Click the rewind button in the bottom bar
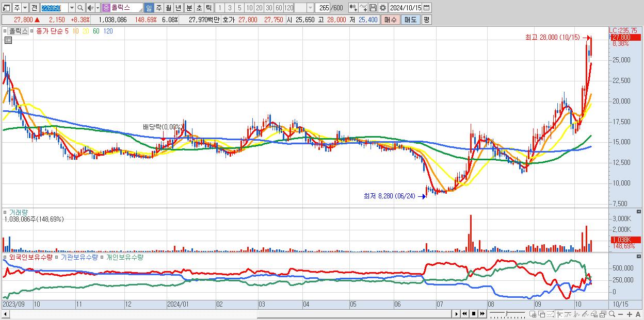This screenshot has width=644, height=320. click(464, 314)
